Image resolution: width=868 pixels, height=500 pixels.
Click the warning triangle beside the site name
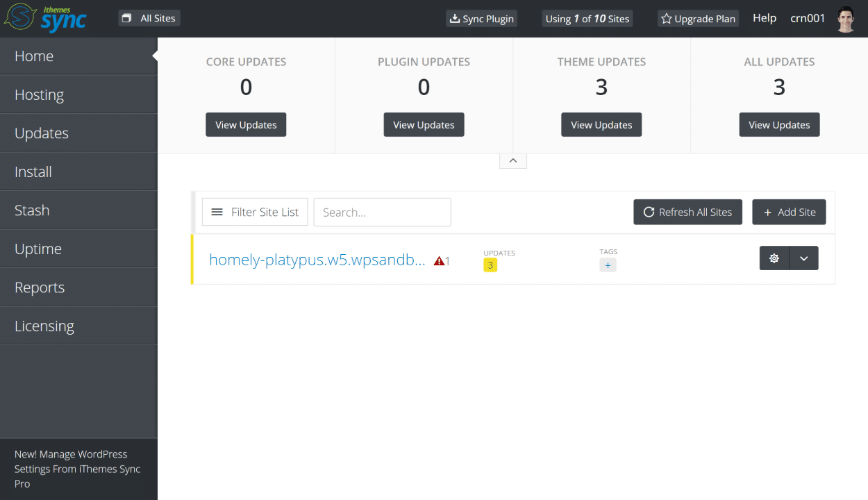[438, 259]
